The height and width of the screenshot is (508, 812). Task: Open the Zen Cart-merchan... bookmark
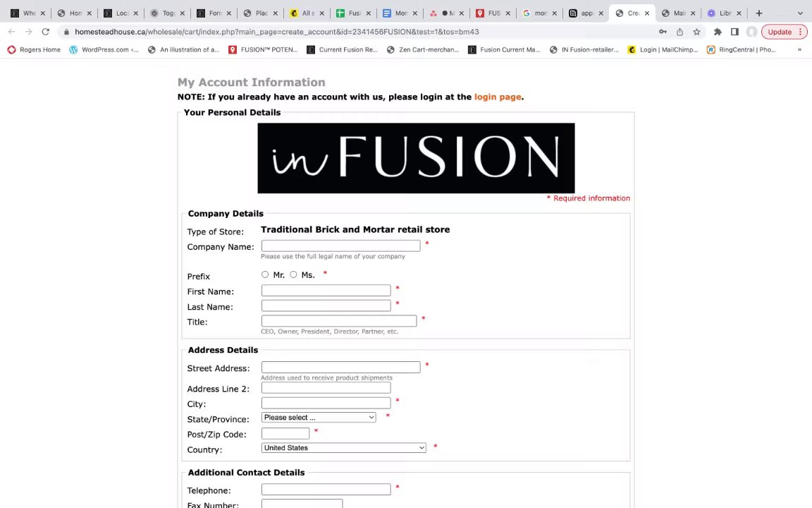pyautogui.click(x=423, y=50)
